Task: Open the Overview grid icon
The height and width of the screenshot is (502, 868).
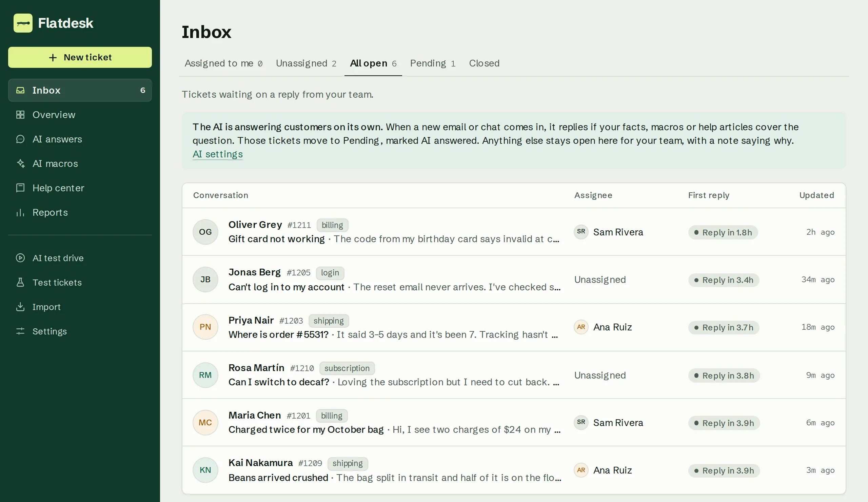Action: click(x=20, y=115)
